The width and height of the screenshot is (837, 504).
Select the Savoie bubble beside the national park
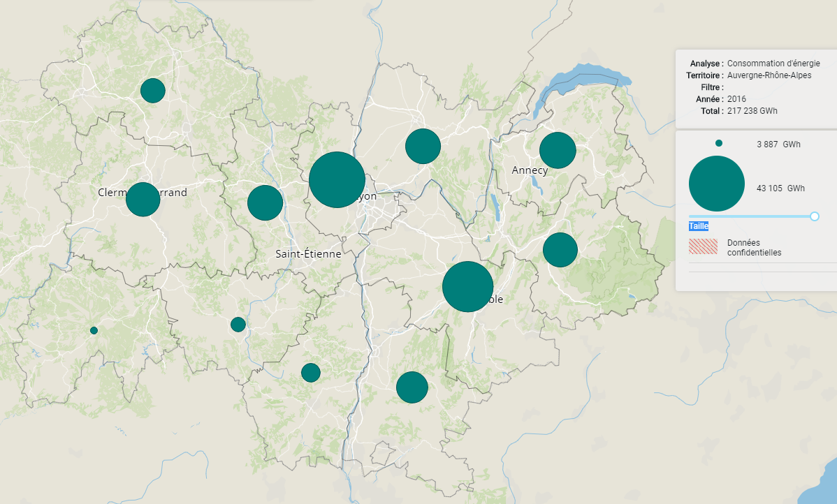560,250
